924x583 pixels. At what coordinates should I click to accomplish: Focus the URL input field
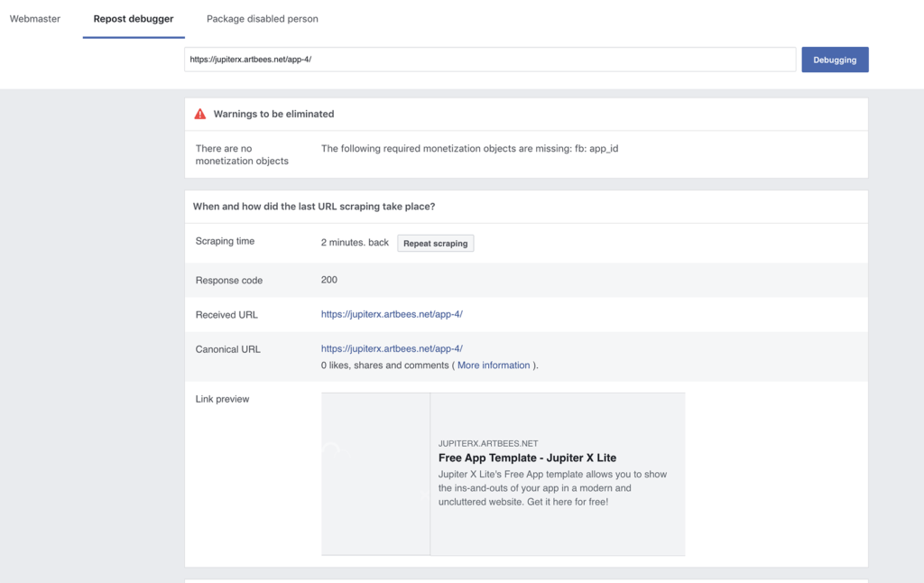pyautogui.click(x=490, y=60)
